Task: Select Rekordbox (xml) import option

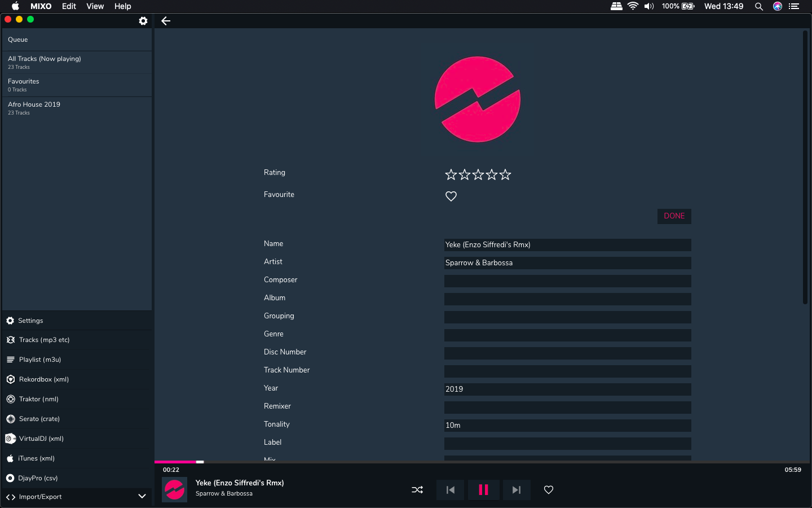Action: 44,379
